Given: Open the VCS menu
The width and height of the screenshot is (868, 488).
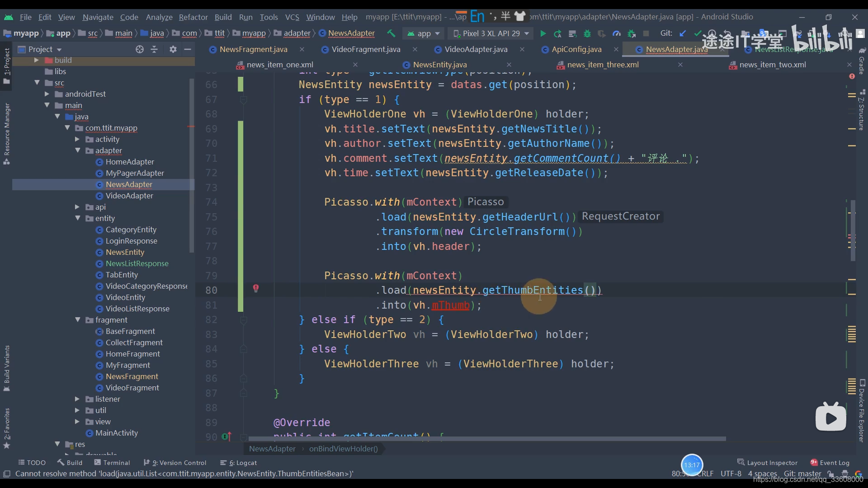Looking at the screenshot, I should [x=292, y=17].
